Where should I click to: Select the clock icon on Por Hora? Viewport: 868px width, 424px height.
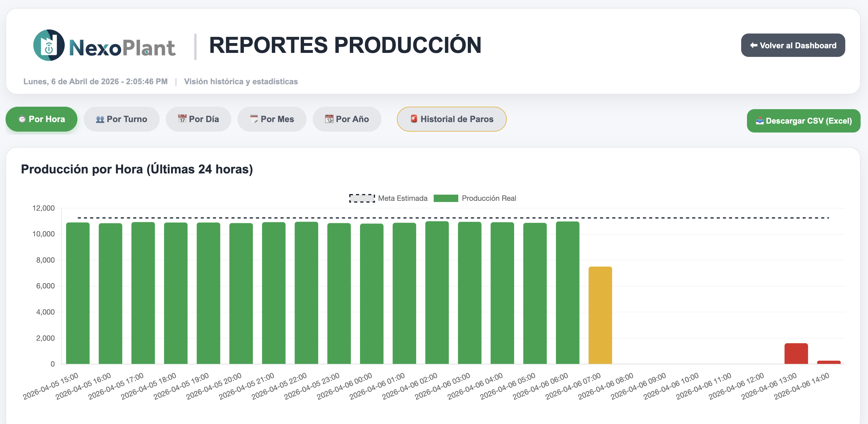22,119
